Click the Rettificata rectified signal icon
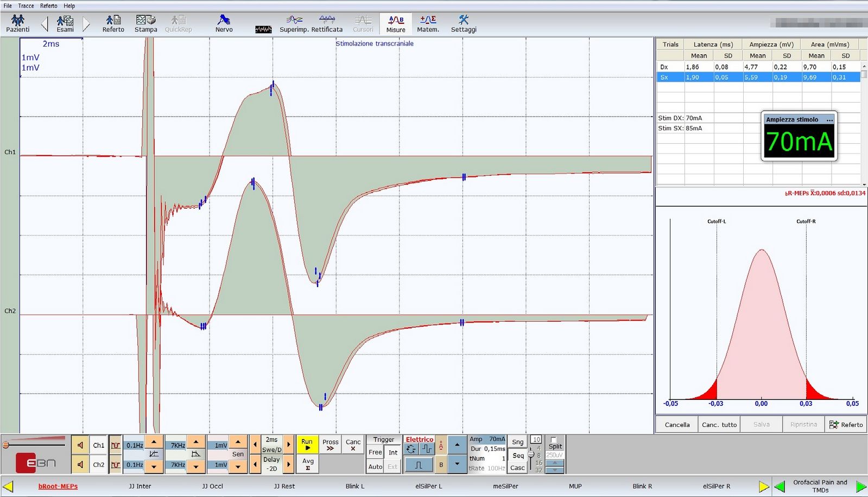Viewport: 868px width, 497px height. (x=327, y=23)
